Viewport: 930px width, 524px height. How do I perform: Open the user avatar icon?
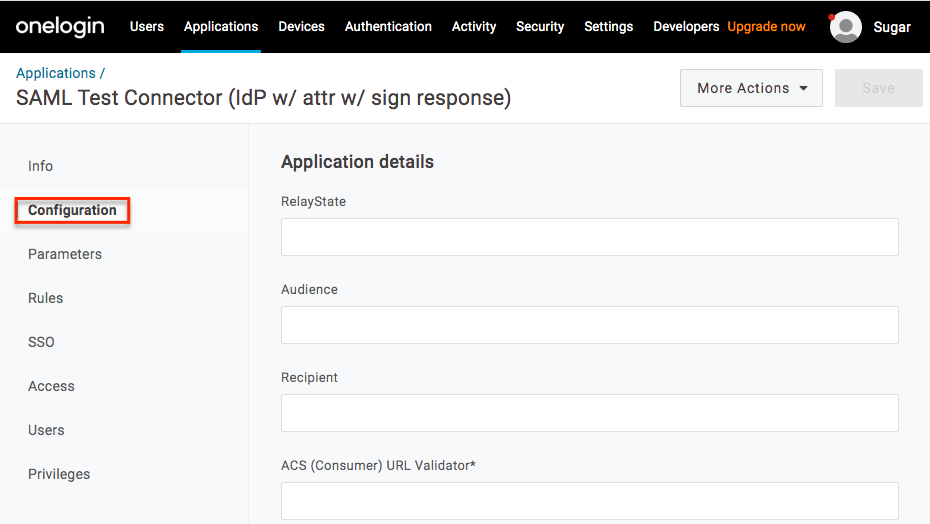(845, 27)
